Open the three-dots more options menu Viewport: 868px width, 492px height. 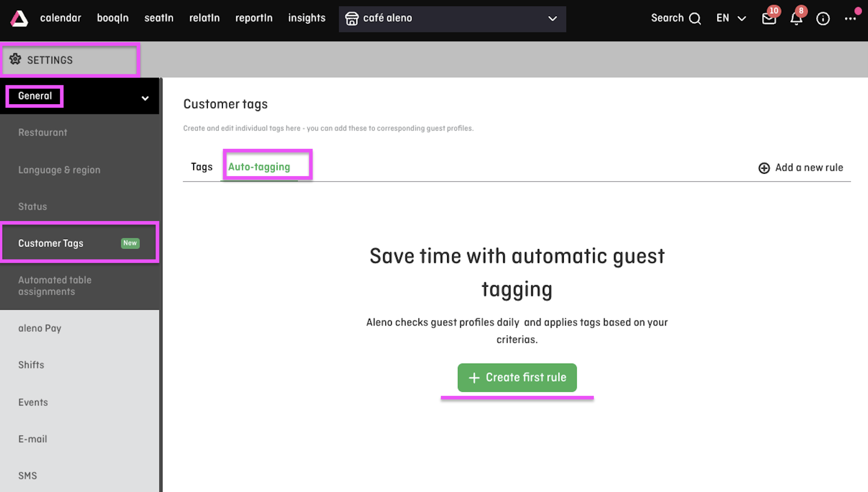851,18
